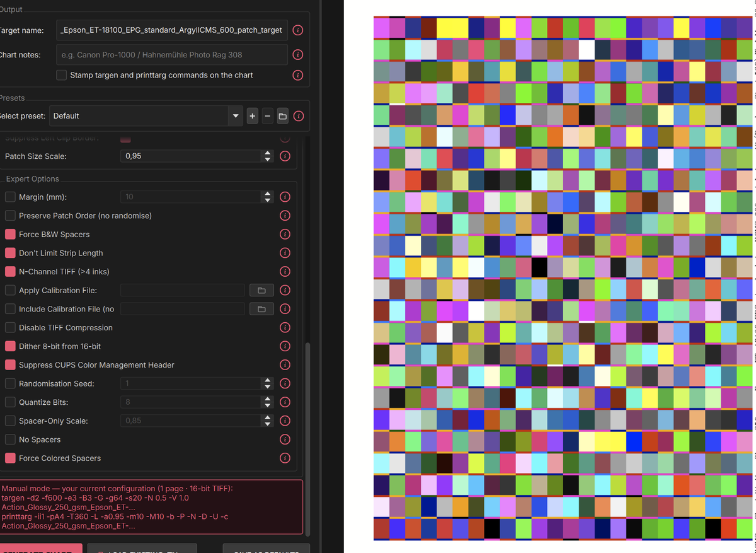The height and width of the screenshot is (553, 756).
Task: Uncheck Don't Limit Strip Length
Action: tap(10, 253)
